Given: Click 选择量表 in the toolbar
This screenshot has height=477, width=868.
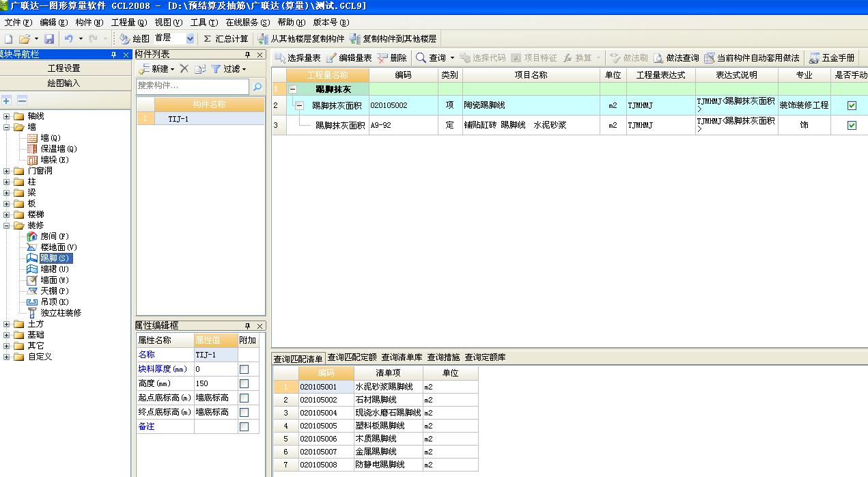Looking at the screenshot, I should tap(298, 58).
